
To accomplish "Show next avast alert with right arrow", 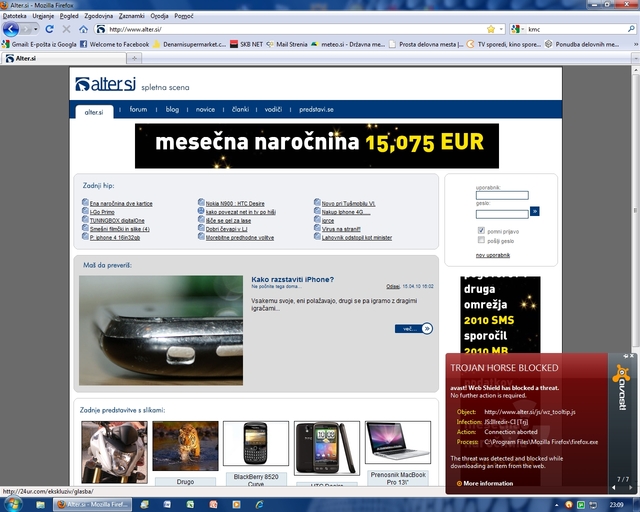I will pyautogui.click(x=631, y=488).
